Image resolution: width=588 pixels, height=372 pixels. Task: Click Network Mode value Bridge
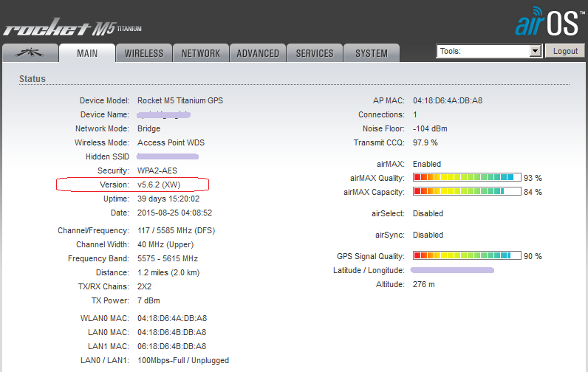pyautogui.click(x=149, y=128)
